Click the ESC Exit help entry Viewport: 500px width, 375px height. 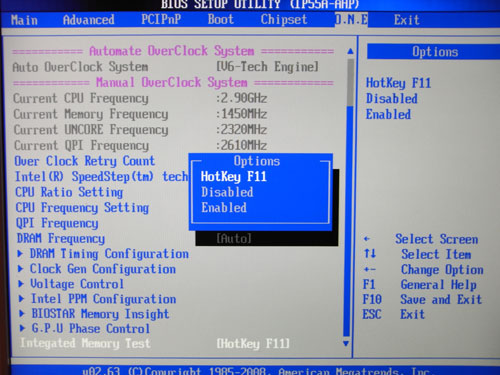(x=393, y=314)
